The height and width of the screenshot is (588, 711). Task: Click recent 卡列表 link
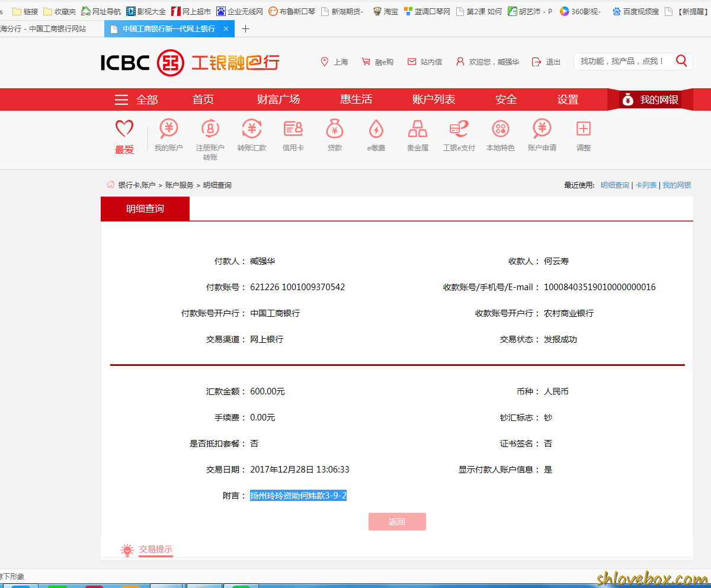[x=646, y=185]
